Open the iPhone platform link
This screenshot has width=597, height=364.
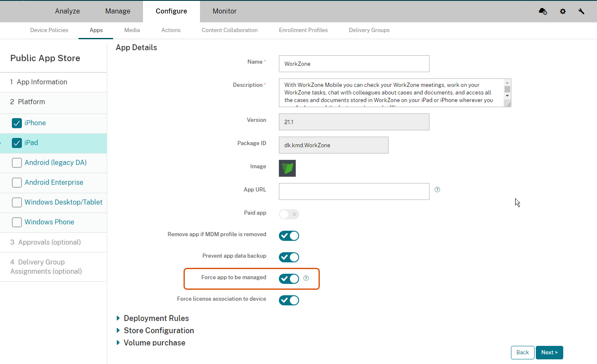[x=35, y=123]
